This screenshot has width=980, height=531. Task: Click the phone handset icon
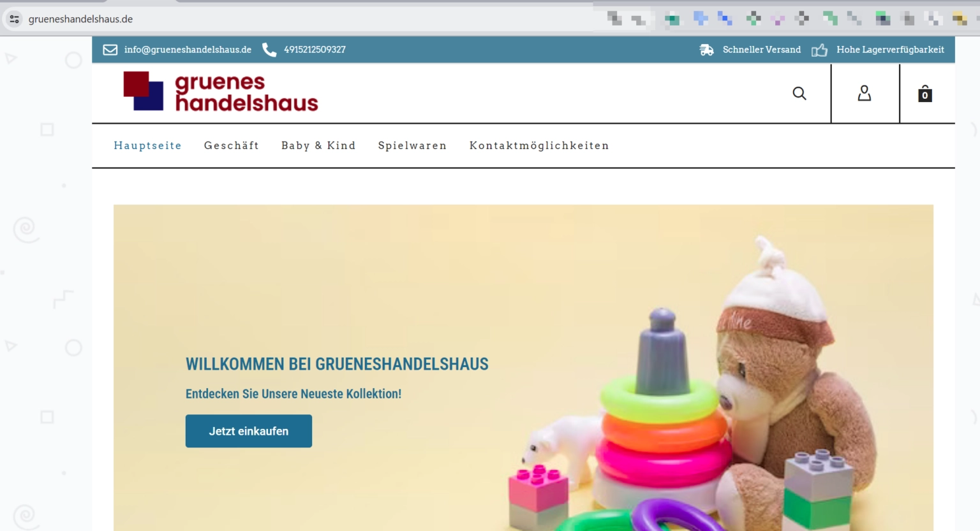pyautogui.click(x=269, y=50)
